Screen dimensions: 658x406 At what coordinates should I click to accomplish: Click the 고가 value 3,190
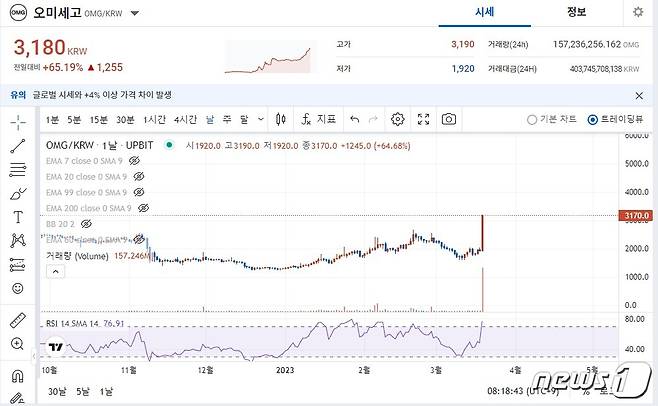point(463,44)
